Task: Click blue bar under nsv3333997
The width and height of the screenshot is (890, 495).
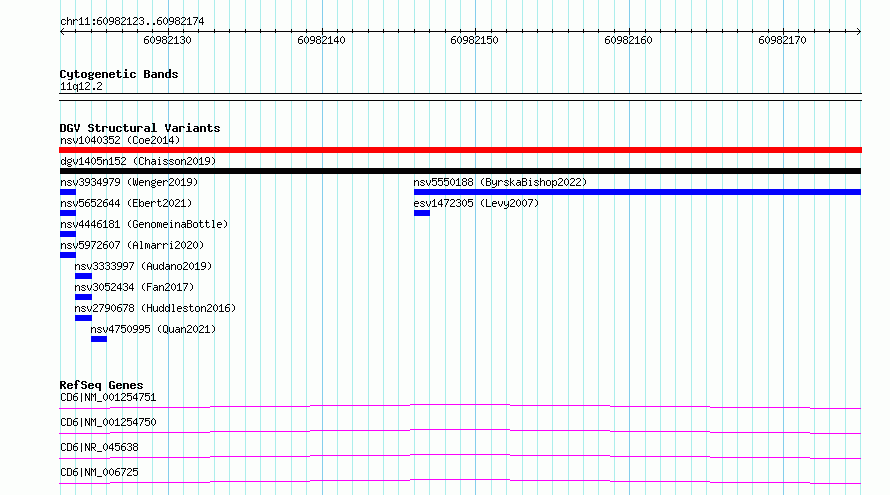Action: pos(83,276)
